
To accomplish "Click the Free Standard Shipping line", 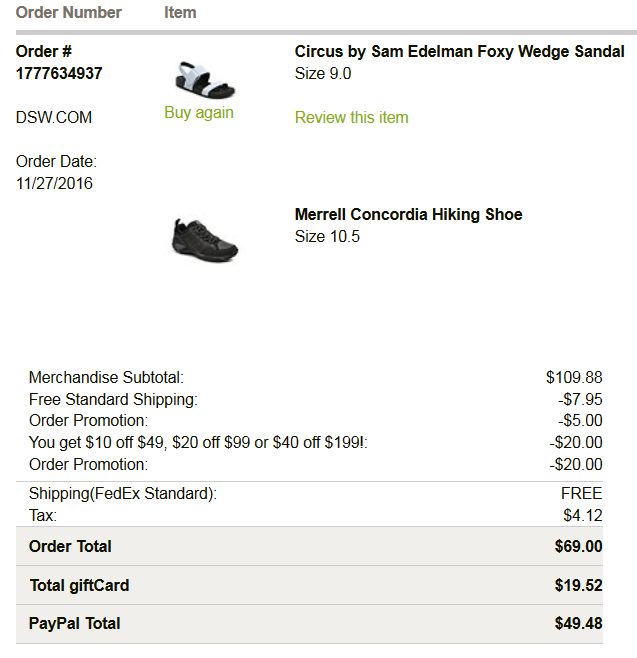I will click(113, 400).
